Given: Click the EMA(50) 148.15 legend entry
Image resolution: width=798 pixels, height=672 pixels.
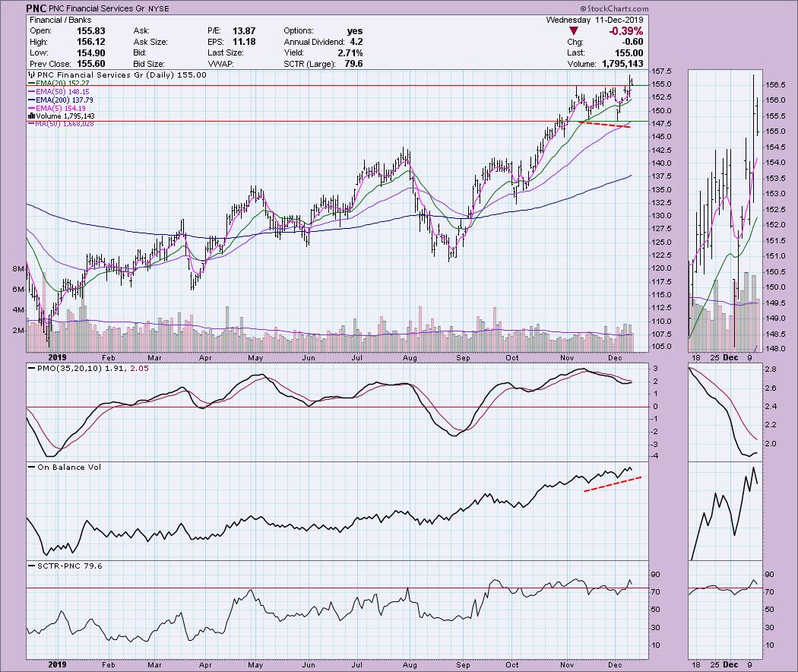Looking at the screenshot, I should coord(59,92).
